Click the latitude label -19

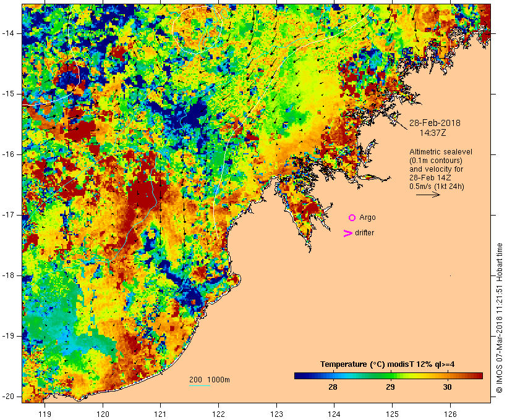pyautogui.click(x=8, y=336)
